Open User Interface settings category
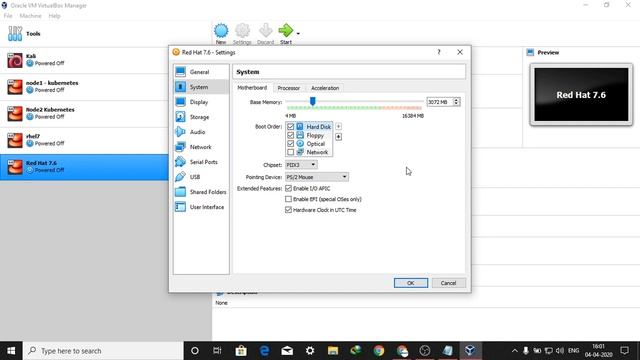The width and height of the screenshot is (640, 360). pos(201,207)
